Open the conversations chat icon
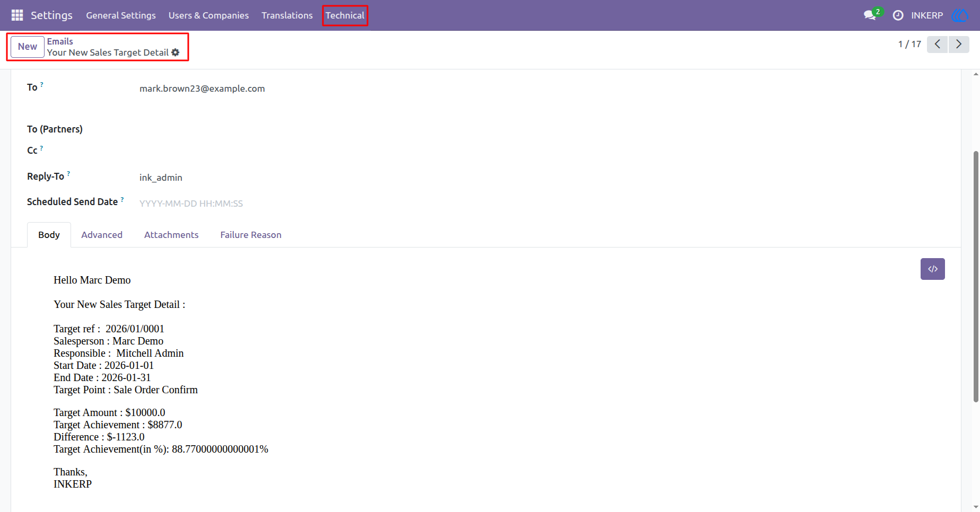Viewport: 980px width, 512px height. point(870,15)
